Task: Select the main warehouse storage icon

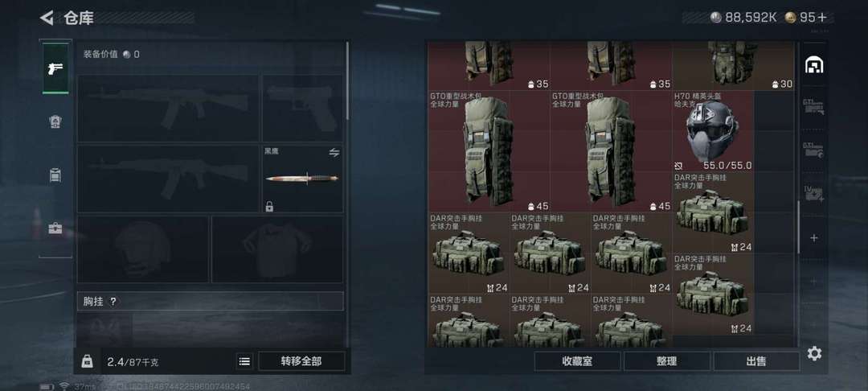Action: point(813,65)
